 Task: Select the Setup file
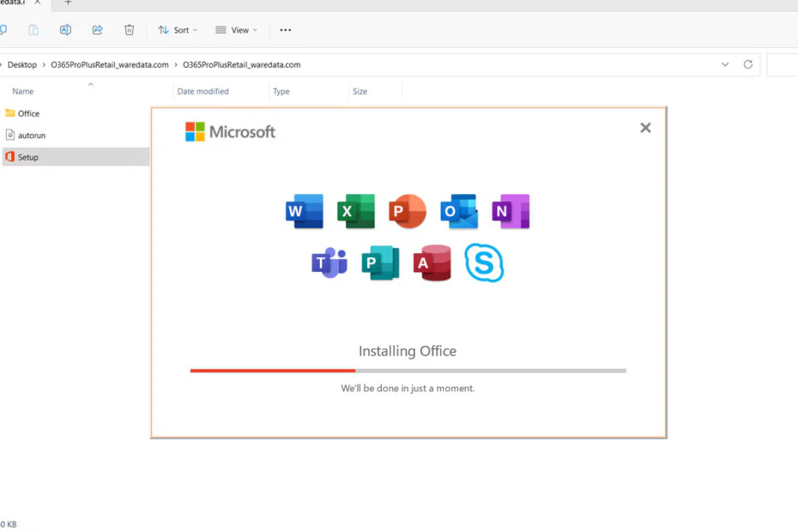point(76,157)
